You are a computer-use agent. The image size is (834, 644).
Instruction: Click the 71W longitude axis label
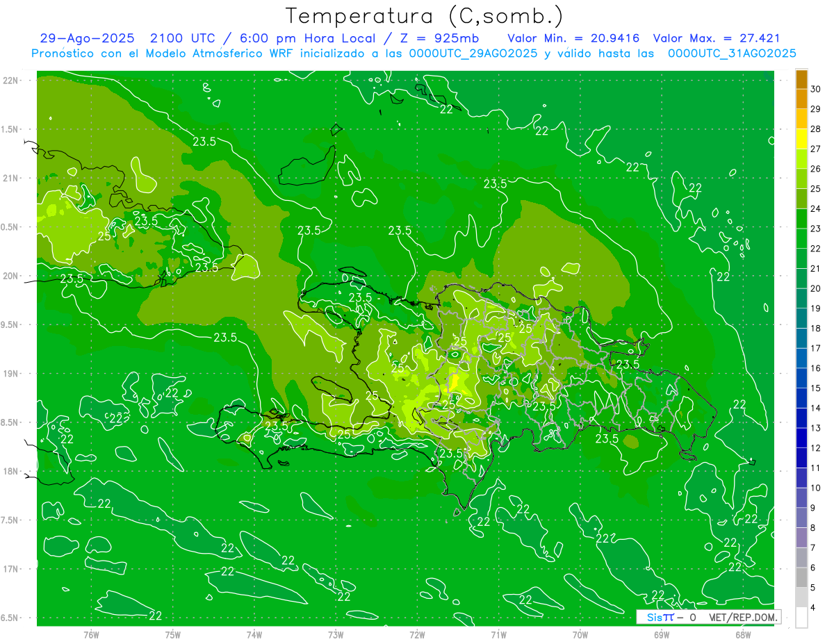coord(498,634)
